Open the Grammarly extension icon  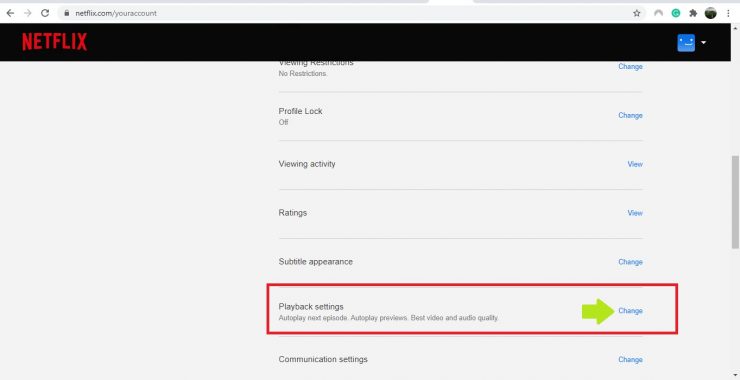point(676,13)
